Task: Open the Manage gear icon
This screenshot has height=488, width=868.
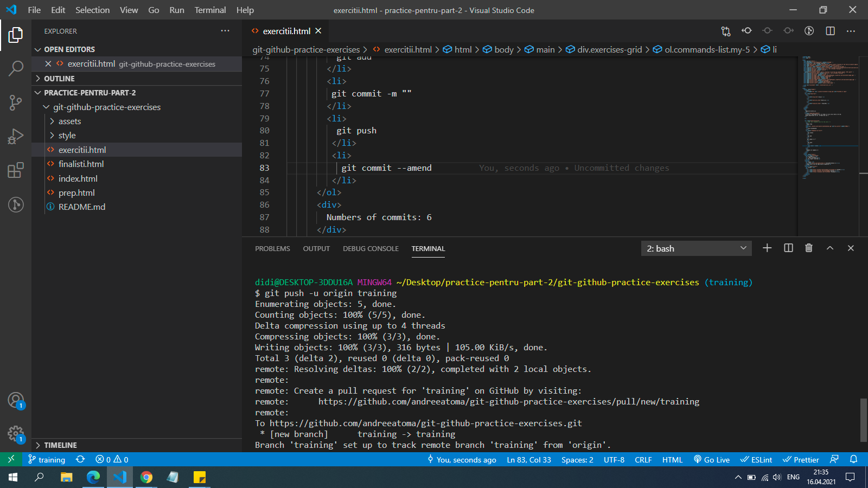Action: pyautogui.click(x=16, y=434)
